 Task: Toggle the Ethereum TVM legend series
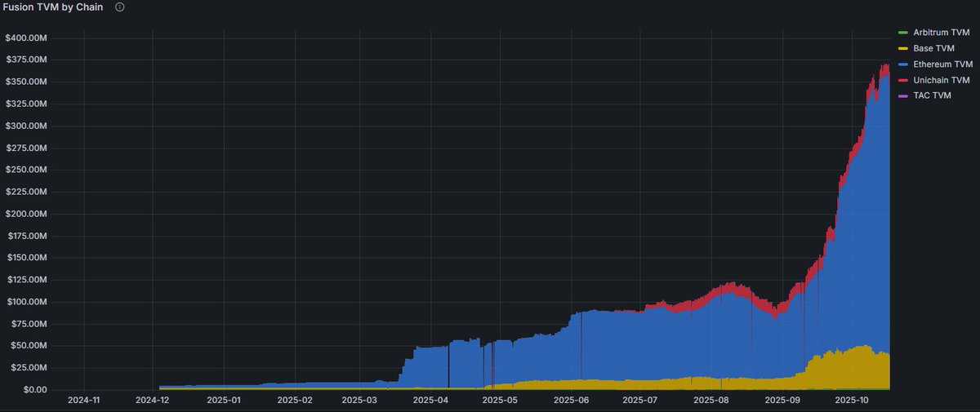943,64
